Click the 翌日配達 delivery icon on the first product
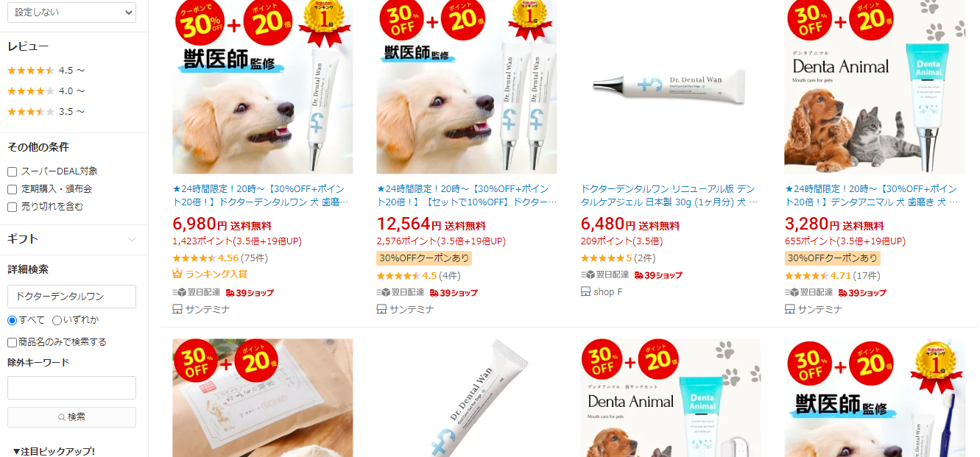Image resolution: width=980 pixels, height=457 pixels. point(179,292)
